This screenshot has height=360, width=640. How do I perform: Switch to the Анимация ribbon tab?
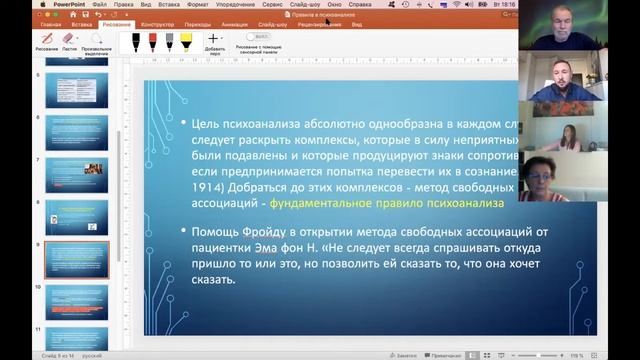(x=234, y=24)
